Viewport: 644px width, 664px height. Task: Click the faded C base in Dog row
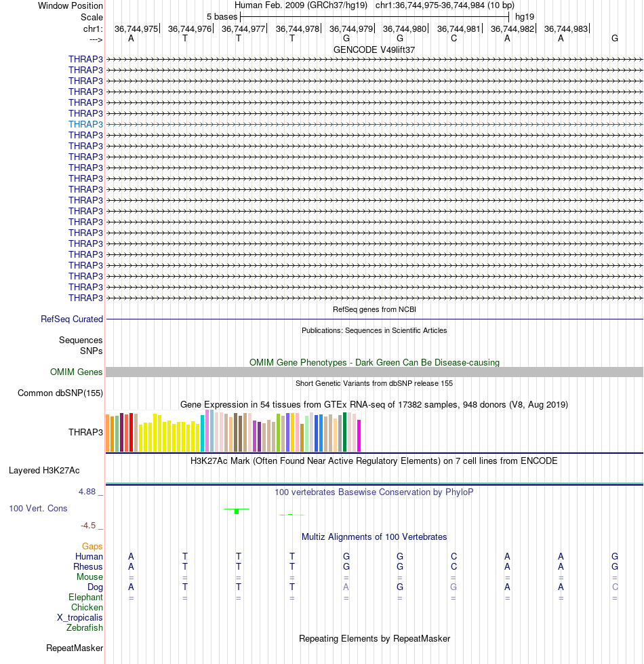[x=615, y=587]
